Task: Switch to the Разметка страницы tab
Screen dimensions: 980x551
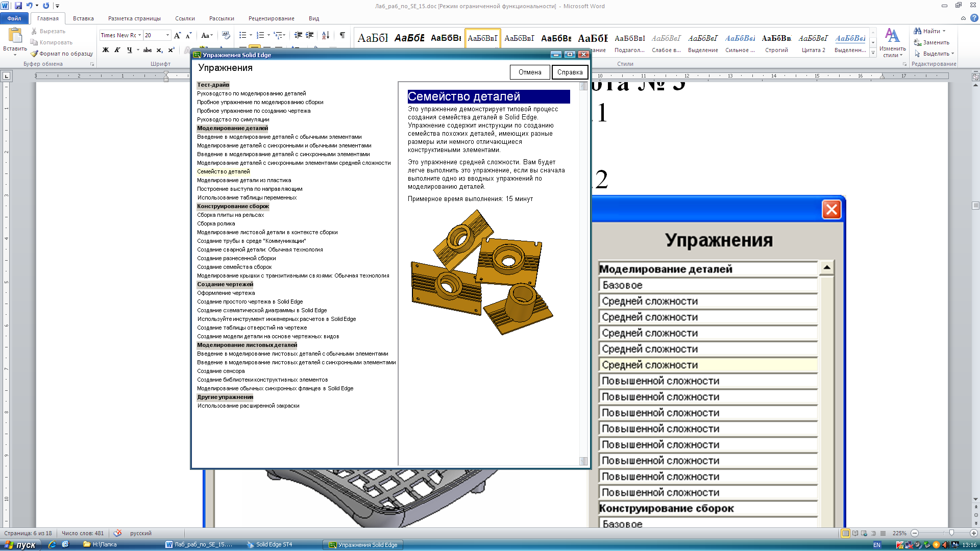Action: [x=134, y=18]
